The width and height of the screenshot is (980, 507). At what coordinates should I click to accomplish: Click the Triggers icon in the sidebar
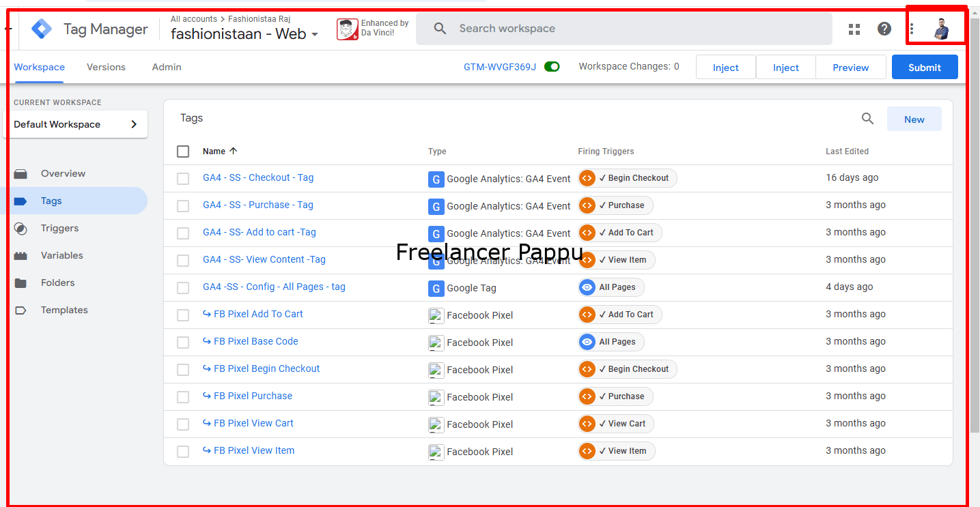click(x=20, y=229)
